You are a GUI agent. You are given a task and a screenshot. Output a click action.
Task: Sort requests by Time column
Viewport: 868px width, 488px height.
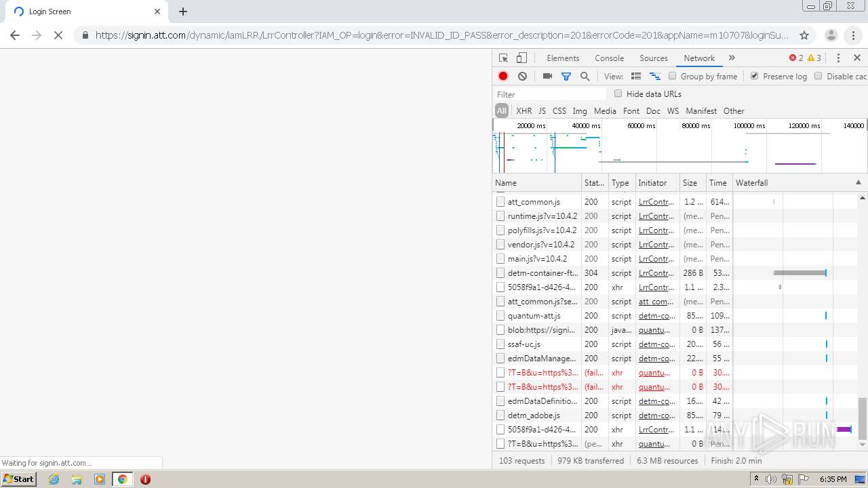point(719,182)
